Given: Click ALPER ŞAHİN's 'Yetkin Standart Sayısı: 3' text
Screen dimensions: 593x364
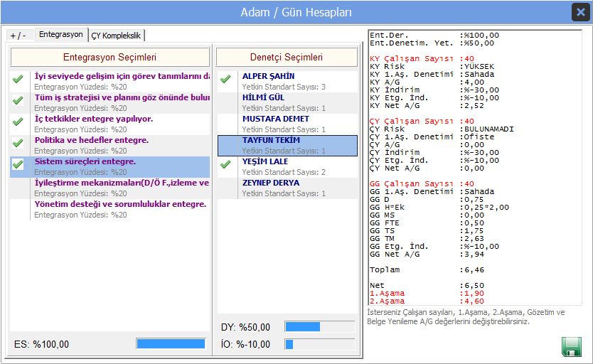Looking at the screenshot, I should pos(284,87).
